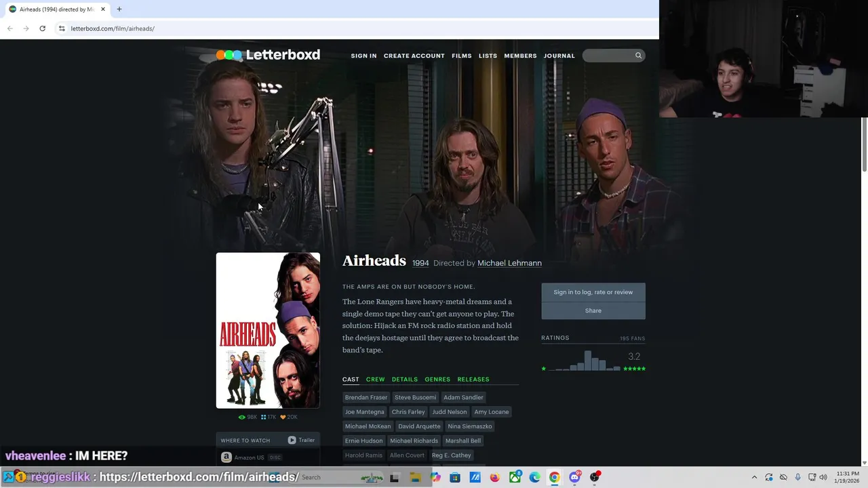This screenshot has height=488, width=868.
Task: Click the browser address bar URL
Action: (113, 28)
